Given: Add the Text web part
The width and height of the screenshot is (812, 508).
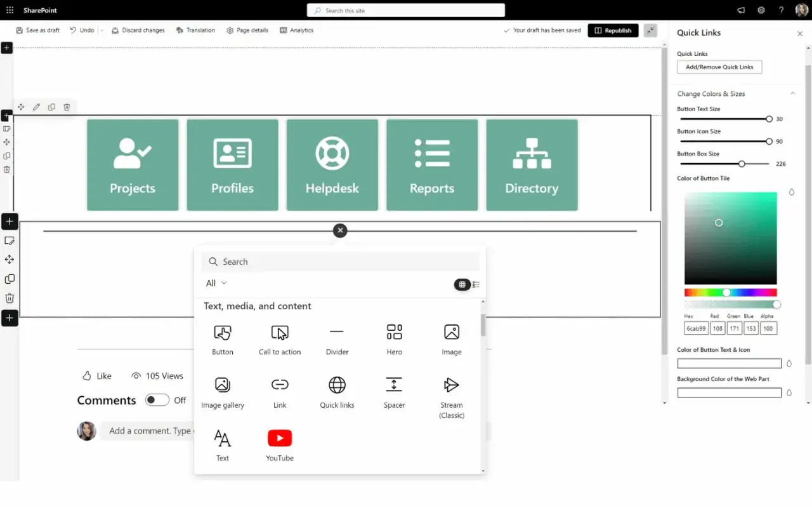Looking at the screenshot, I should 223,445.
